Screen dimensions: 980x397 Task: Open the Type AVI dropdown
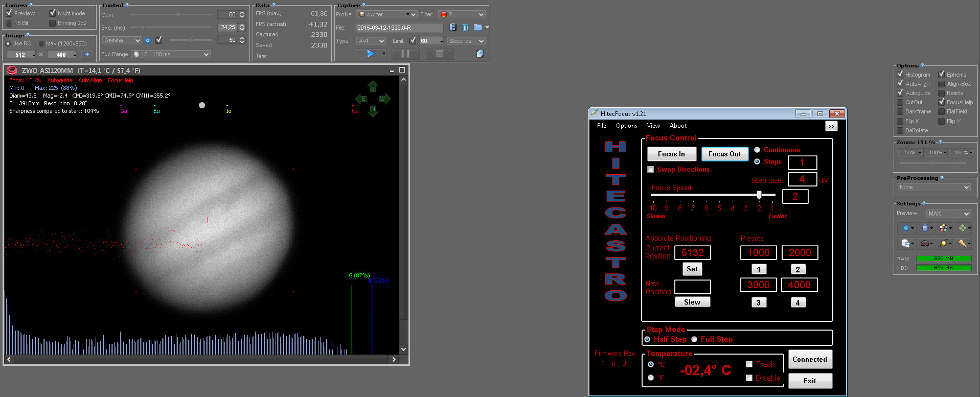(x=371, y=41)
